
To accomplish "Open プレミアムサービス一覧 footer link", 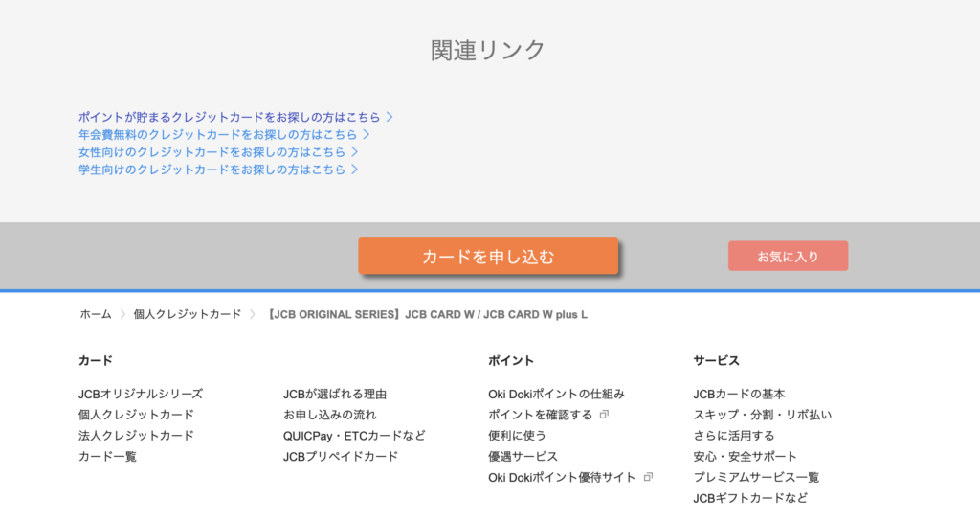I will click(756, 478).
